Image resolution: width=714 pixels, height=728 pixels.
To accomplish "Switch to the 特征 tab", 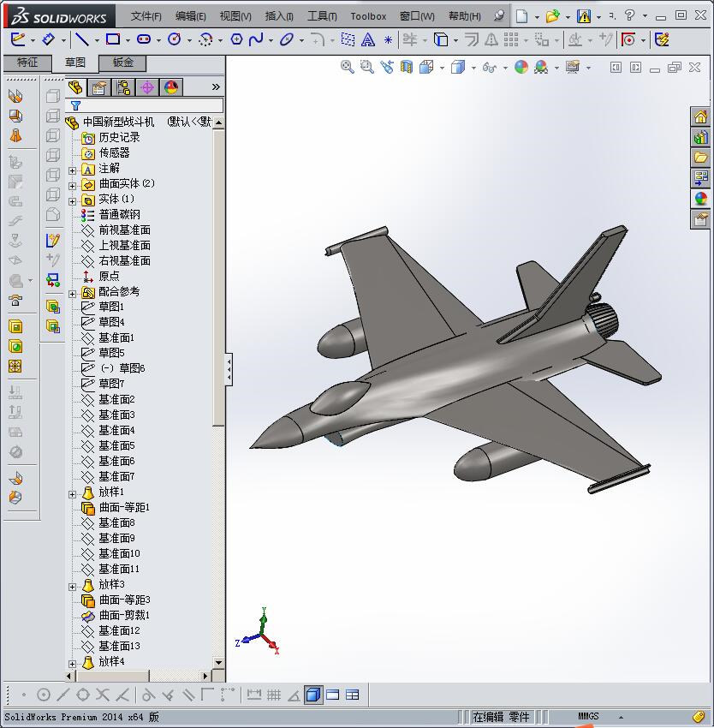I will [x=27, y=63].
